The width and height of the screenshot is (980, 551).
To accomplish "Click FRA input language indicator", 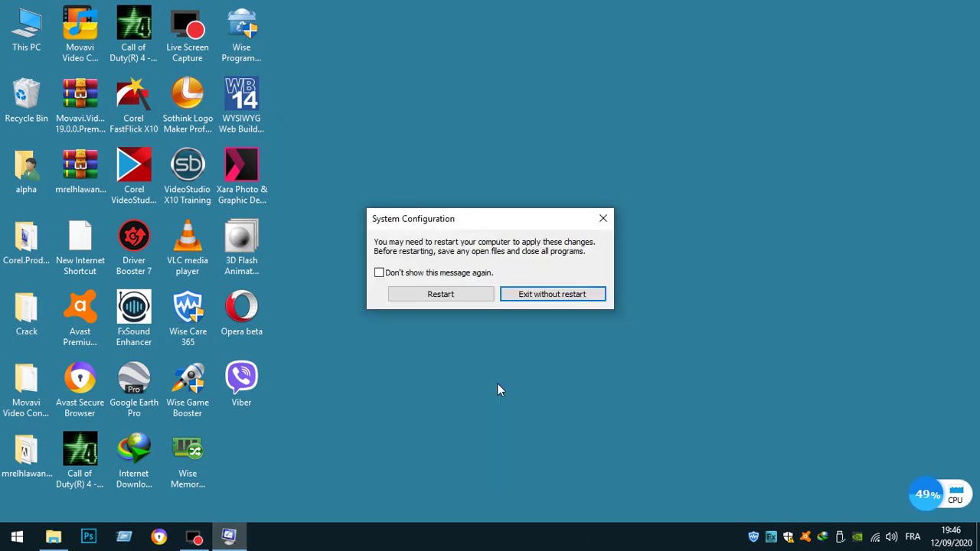I will (913, 537).
